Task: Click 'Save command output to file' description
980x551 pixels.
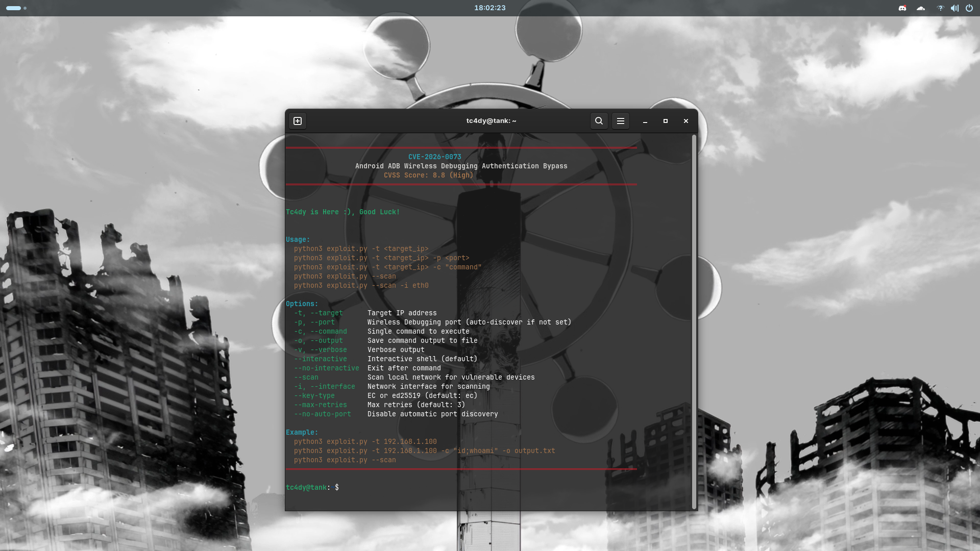Action: pos(422,341)
